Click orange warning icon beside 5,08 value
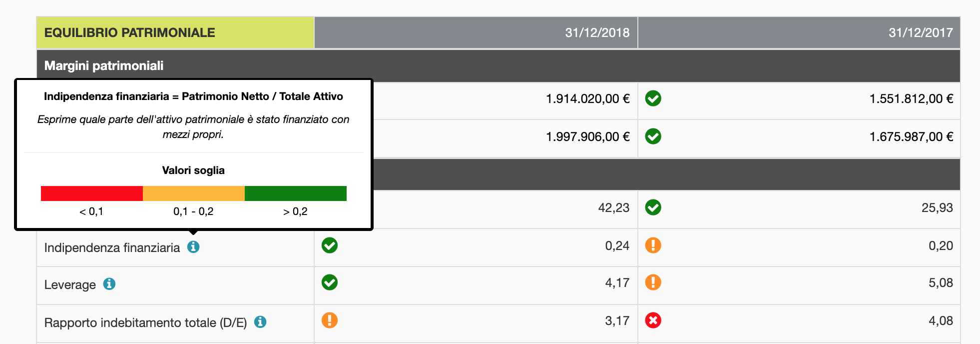Viewport: 980px width, 344px height. point(653,282)
